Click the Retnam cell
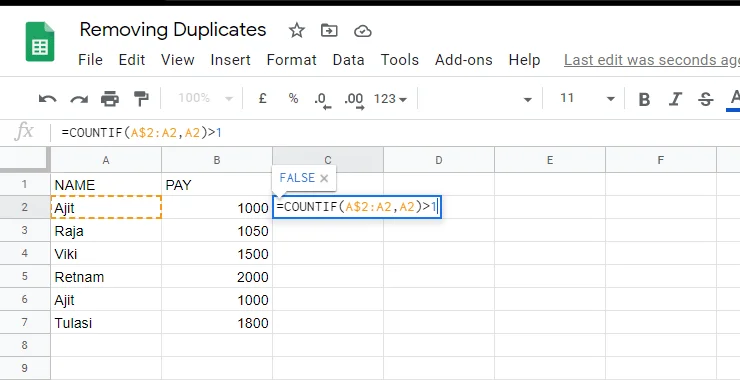Screen dimensions: 740x380 106,277
